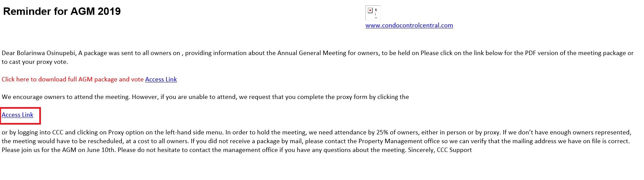
Task: Click Access Link beside the red download text
Action: 161,79
